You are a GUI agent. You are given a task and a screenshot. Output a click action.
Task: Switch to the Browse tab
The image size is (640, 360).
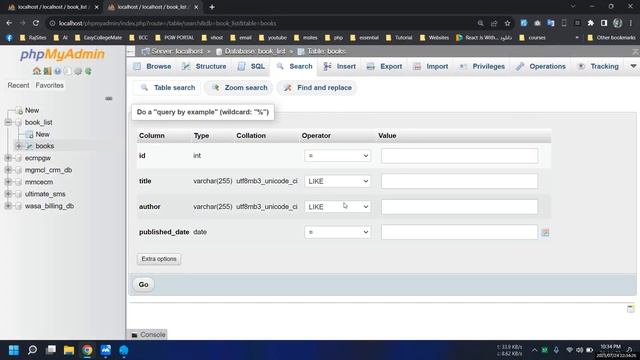click(x=152, y=67)
